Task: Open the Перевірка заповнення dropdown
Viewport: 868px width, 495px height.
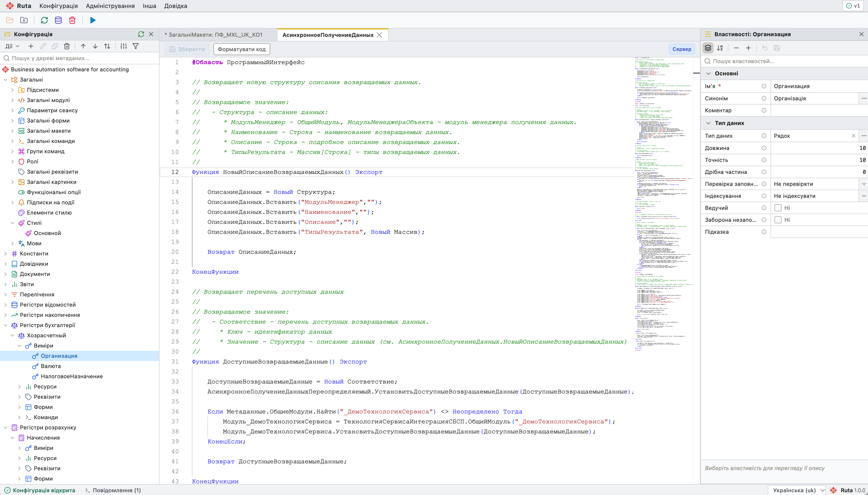Action: pyautogui.click(x=864, y=184)
